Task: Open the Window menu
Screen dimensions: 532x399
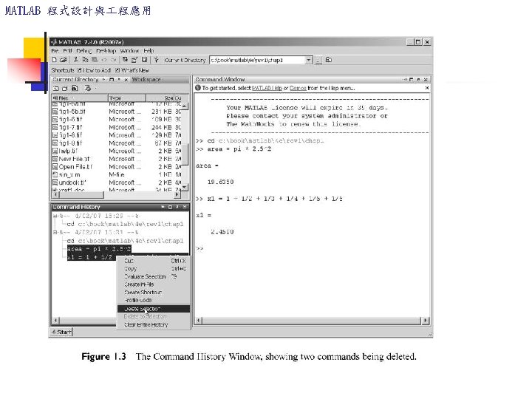Action: pyautogui.click(x=129, y=50)
